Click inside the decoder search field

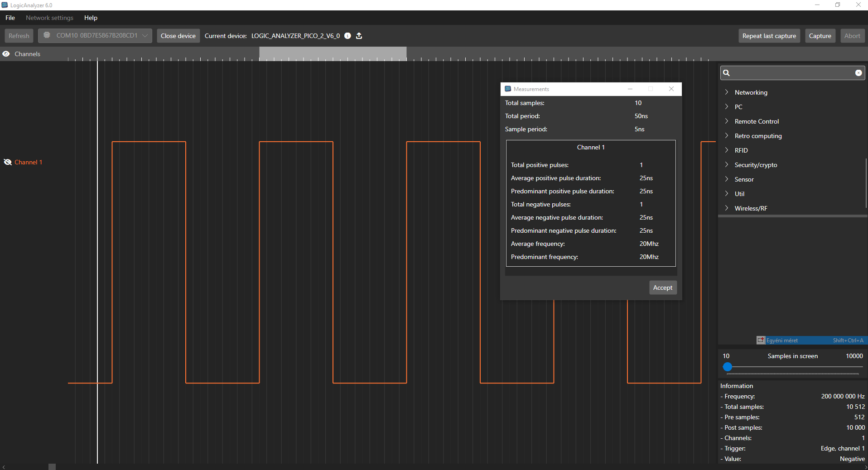tap(792, 73)
